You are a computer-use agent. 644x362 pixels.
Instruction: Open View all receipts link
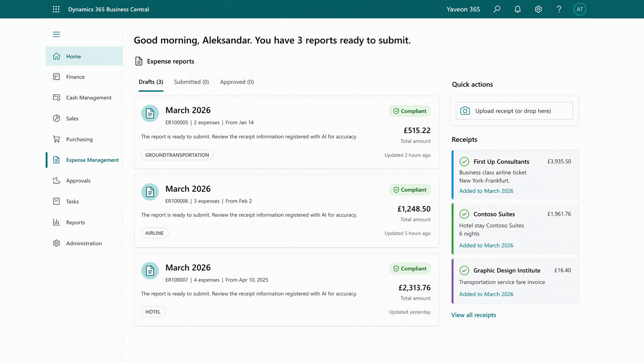[x=474, y=315]
